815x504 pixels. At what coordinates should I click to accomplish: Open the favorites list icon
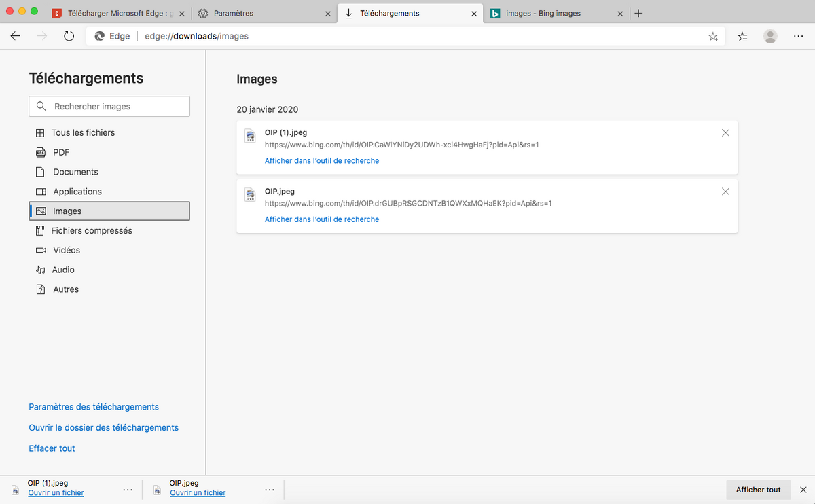pos(743,37)
